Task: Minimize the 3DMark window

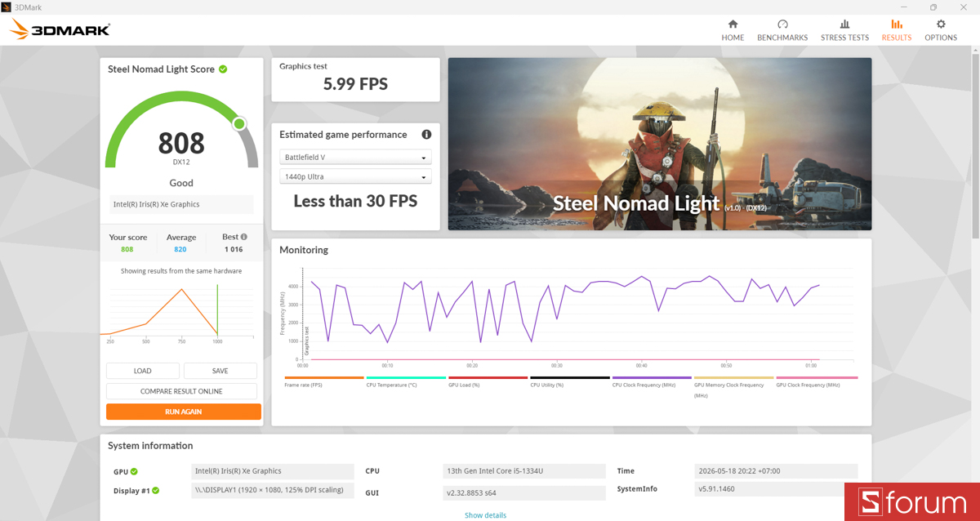Action: coord(906,7)
